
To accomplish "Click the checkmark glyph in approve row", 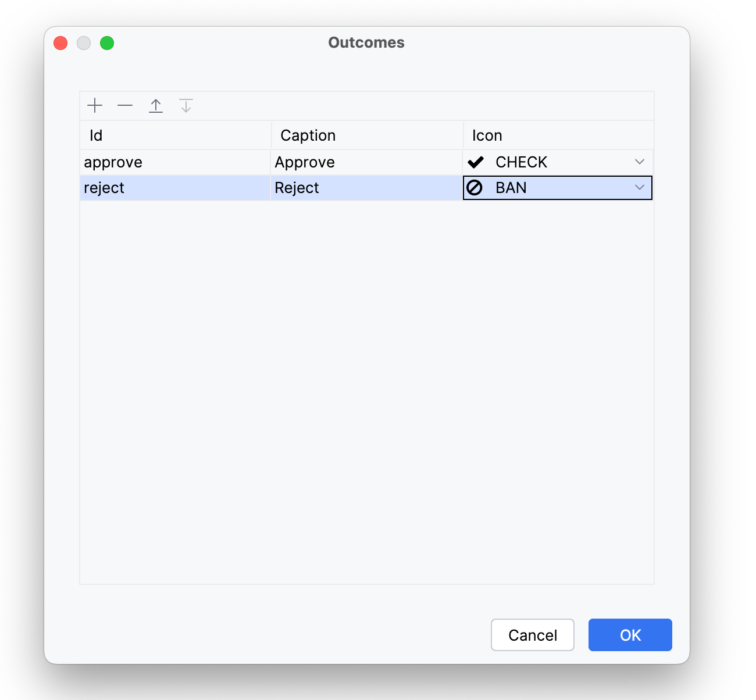I will pos(476,162).
